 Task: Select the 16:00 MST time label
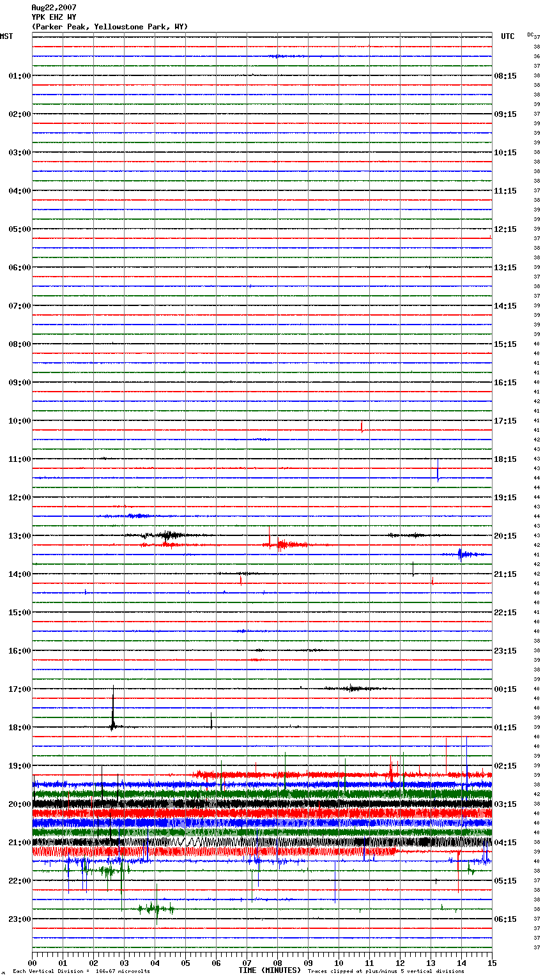[19, 651]
